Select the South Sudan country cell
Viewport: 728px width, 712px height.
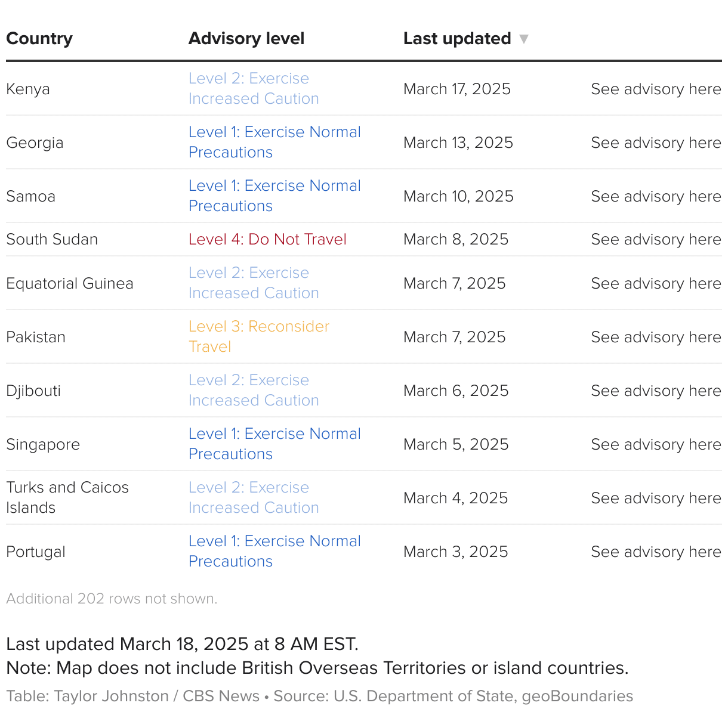point(52,239)
